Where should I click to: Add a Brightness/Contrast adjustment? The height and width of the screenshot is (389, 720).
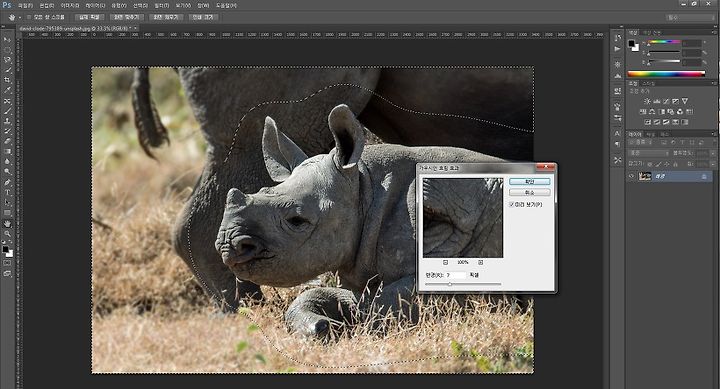click(x=647, y=101)
